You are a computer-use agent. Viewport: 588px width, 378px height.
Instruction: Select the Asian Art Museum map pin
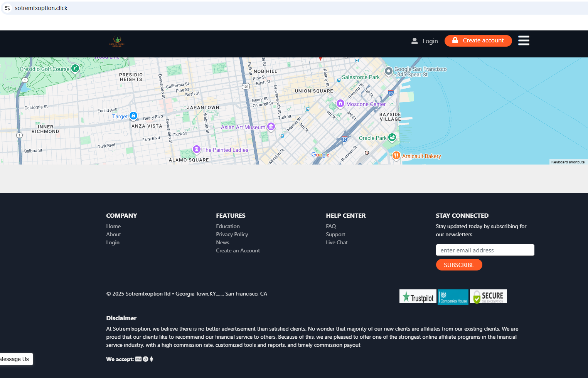[x=271, y=126]
